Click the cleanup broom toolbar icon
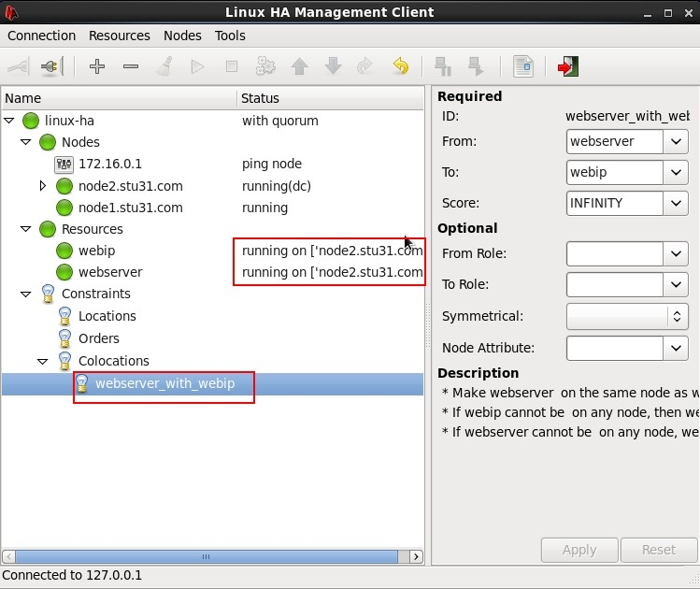 164,67
